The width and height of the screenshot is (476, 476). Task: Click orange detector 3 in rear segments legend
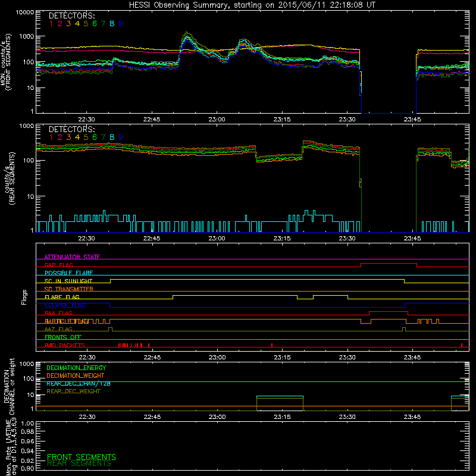[x=68, y=137]
